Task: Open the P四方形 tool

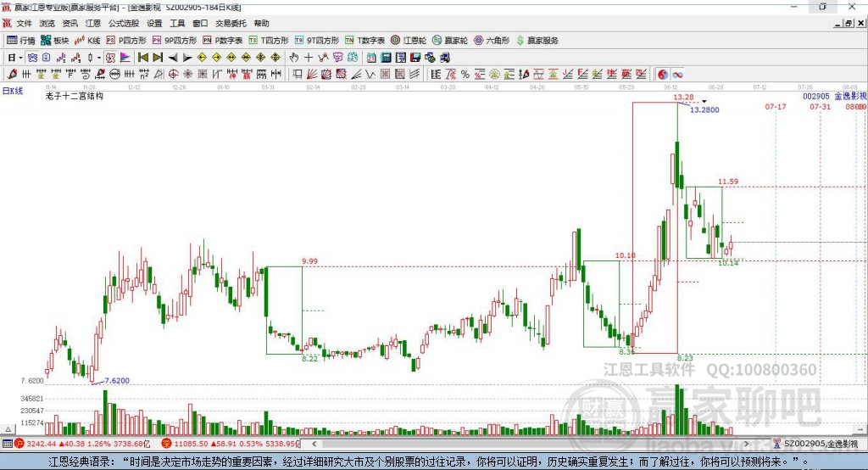Action: coord(126,41)
